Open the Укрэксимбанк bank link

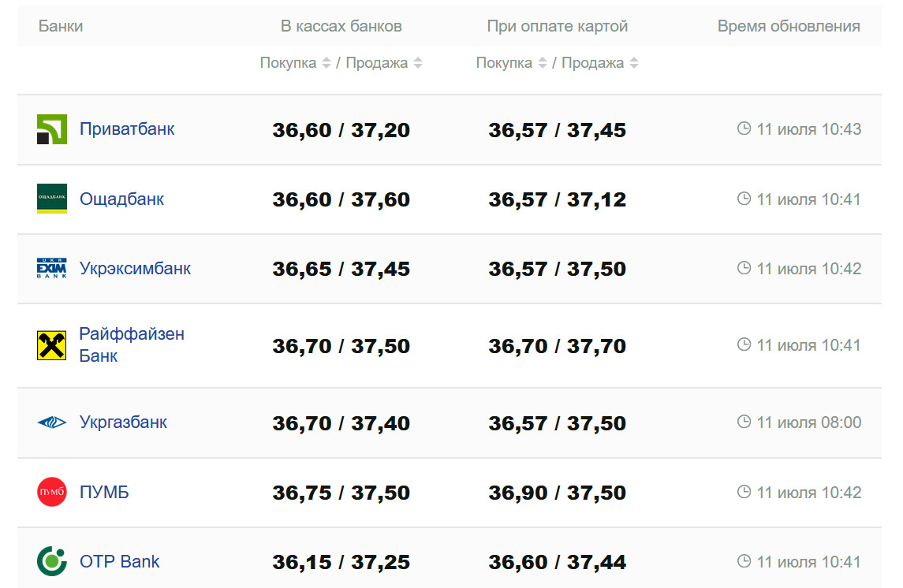pyautogui.click(x=135, y=268)
